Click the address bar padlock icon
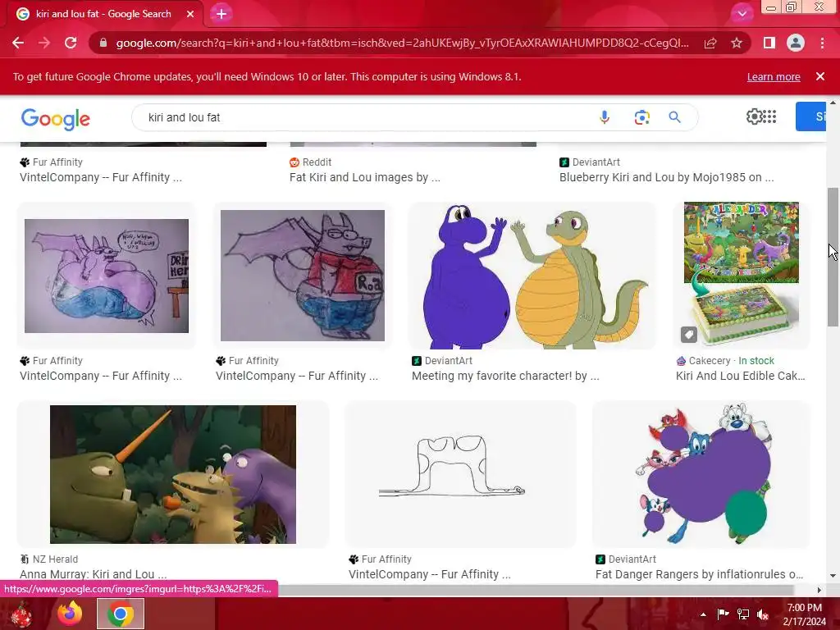Image resolution: width=840 pixels, height=630 pixels. point(103,43)
